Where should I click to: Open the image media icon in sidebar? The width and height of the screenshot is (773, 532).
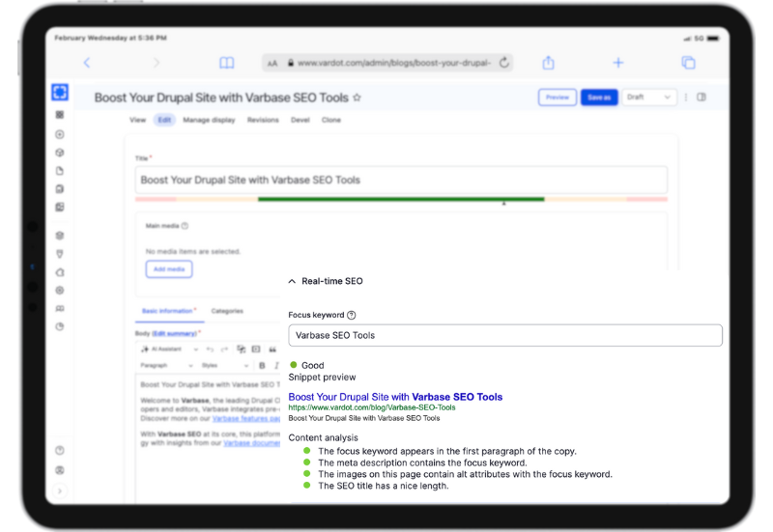(x=60, y=207)
